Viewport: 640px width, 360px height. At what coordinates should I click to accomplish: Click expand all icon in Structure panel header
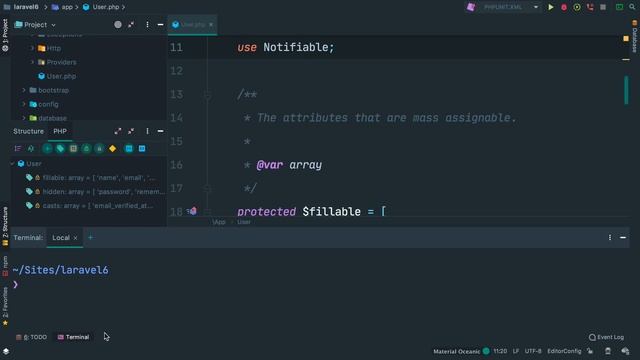click(x=118, y=131)
